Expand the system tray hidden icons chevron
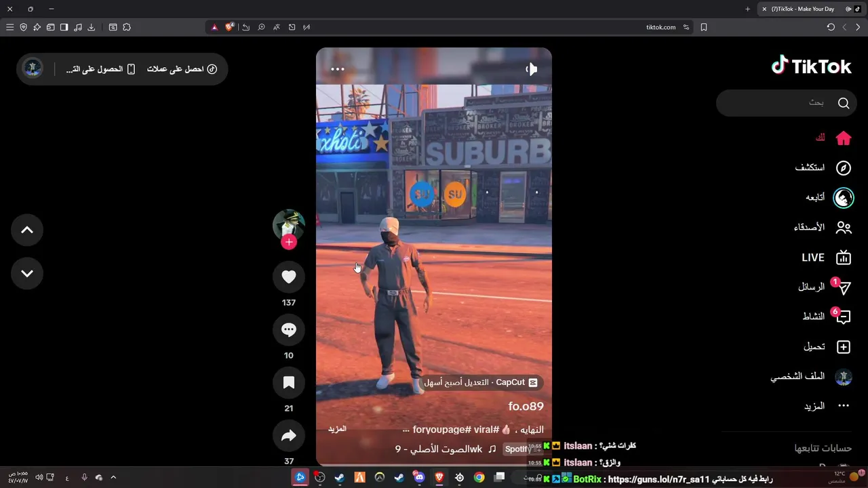868x488 pixels. click(x=113, y=477)
